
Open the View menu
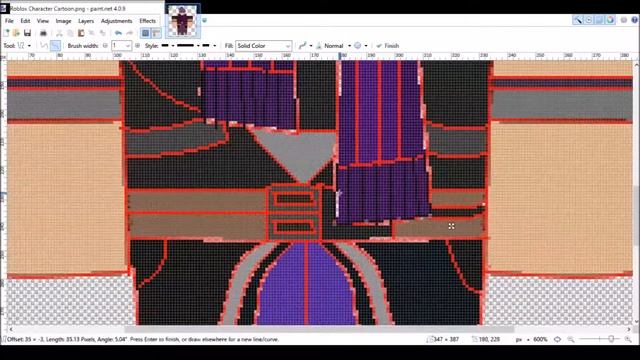pyautogui.click(x=43, y=21)
